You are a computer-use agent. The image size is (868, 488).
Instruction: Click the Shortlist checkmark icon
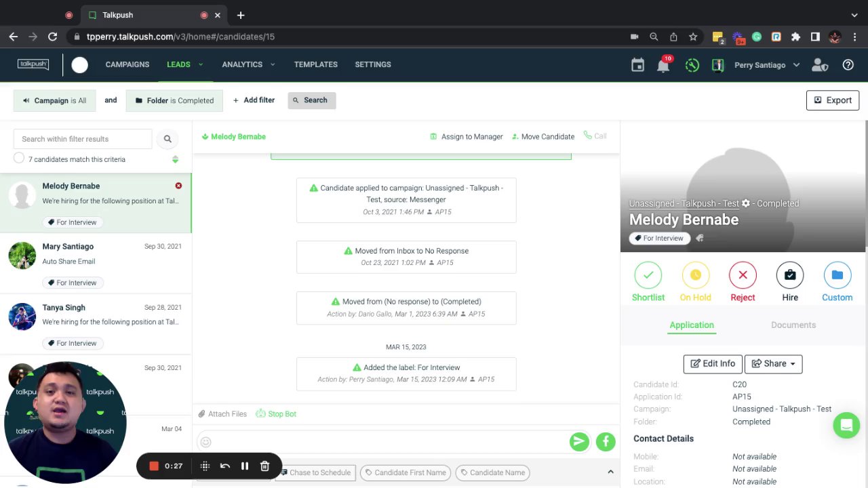[x=648, y=275]
